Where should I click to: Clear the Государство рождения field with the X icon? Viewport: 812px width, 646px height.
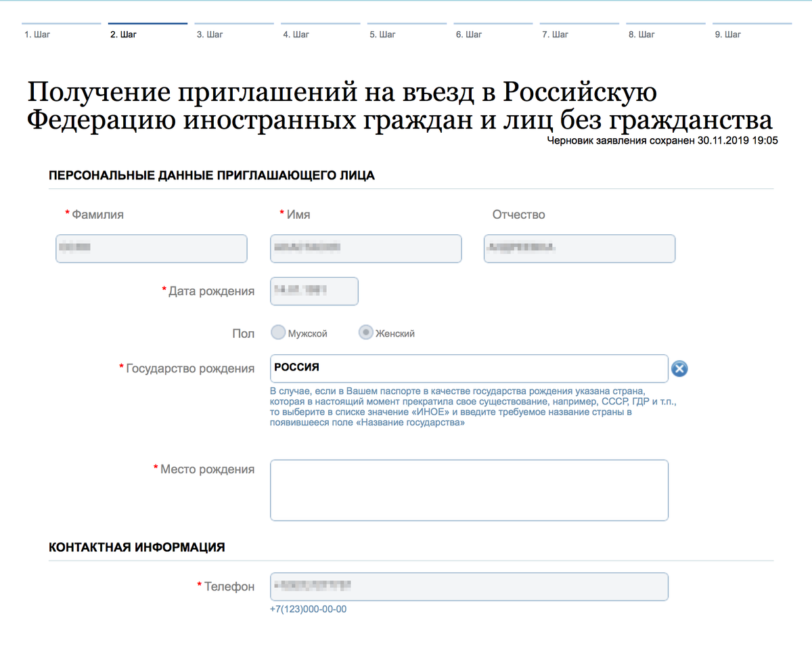coord(679,368)
